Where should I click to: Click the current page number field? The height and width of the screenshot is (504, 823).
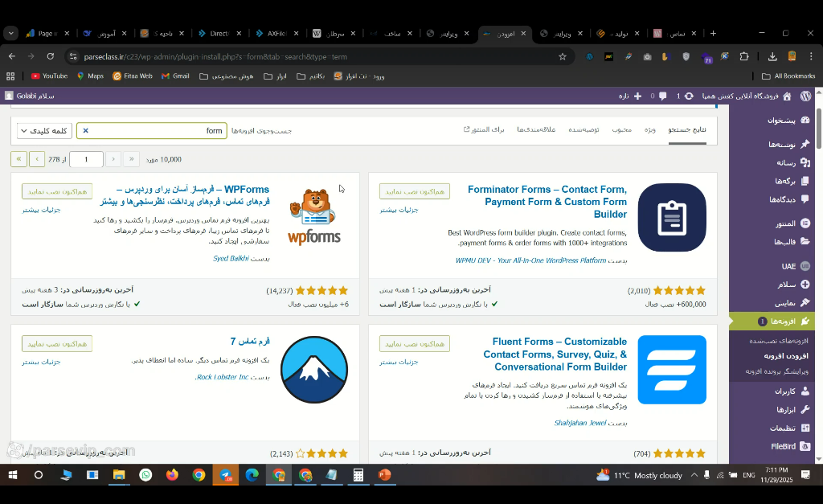[x=86, y=159]
